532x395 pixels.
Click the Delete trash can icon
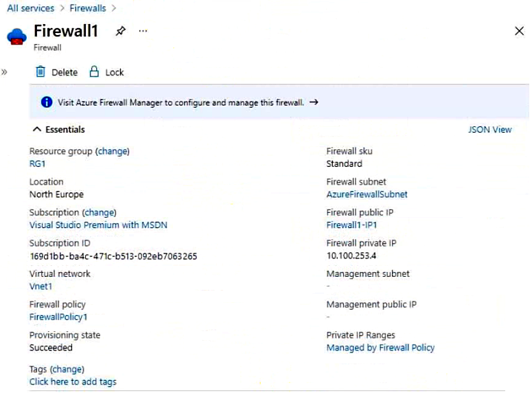(x=41, y=72)
